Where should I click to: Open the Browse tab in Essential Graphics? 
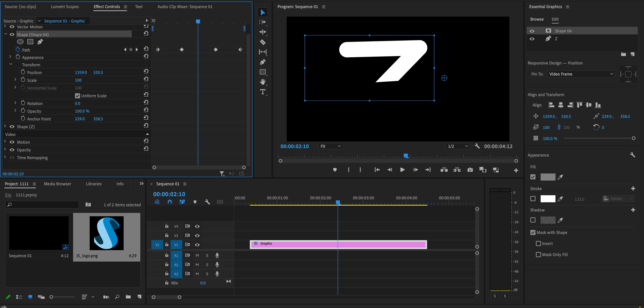[537, 19]
